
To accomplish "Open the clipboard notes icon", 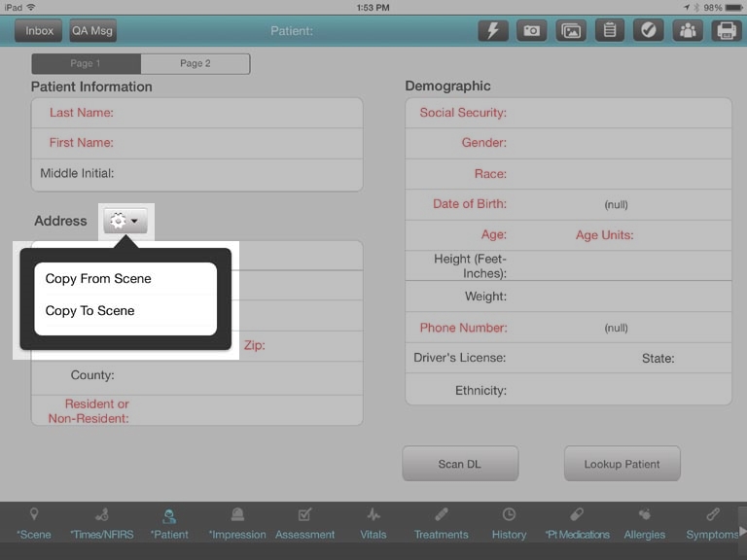I will (x=610, y=31).
